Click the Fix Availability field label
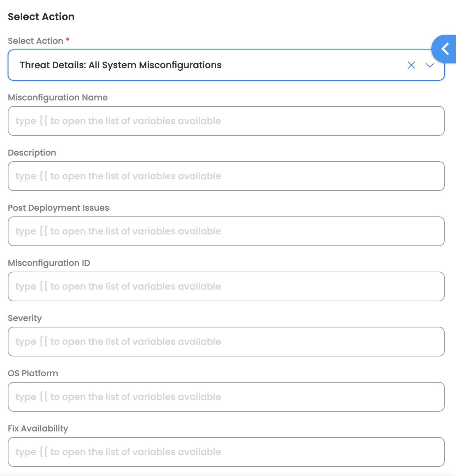Image resolution: width=456 pixels, height=476 pixels. tap(38, 429)
